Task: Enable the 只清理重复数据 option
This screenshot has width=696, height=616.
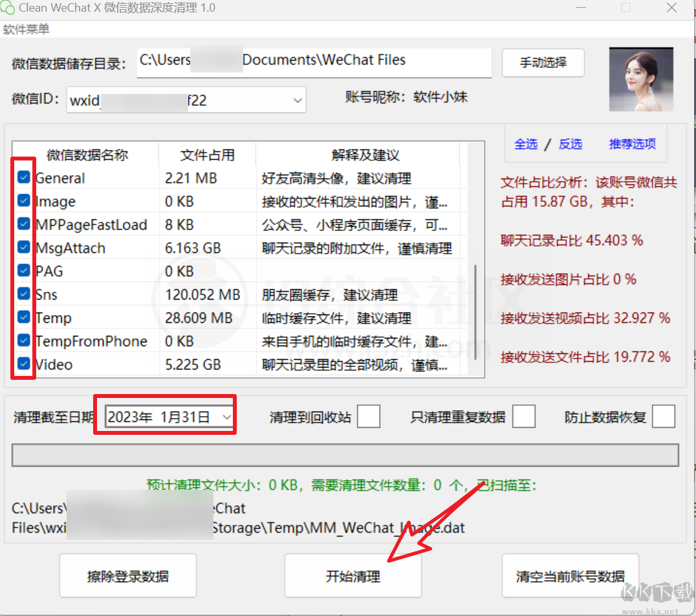Action: [525, 417]
